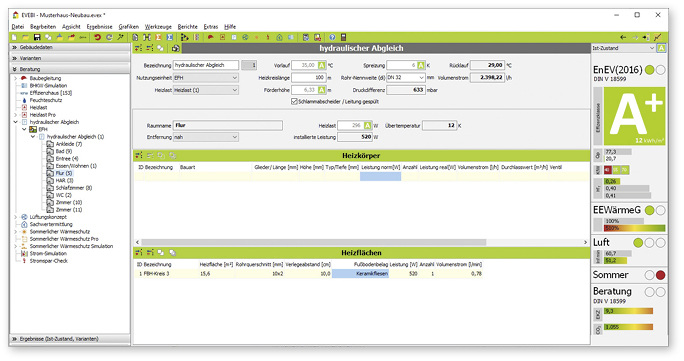Click the EEWärmeG gradient bar
The image size is (684, 361).
coord(635,228)
